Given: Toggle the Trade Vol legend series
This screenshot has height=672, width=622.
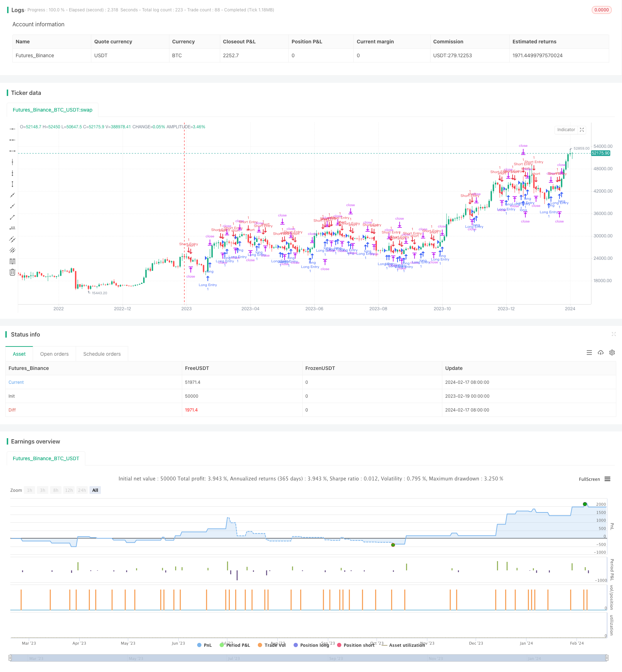Looking at the screenshot, I should coord(272,645).
